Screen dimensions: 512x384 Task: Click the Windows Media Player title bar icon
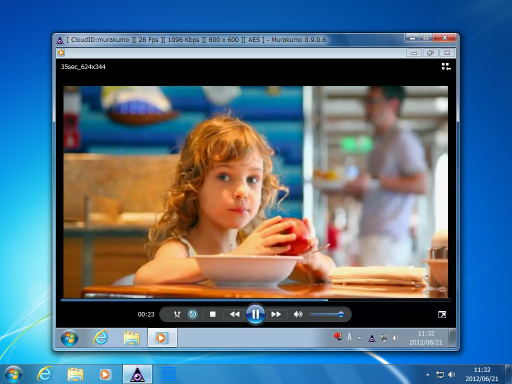tap(61, 52)
